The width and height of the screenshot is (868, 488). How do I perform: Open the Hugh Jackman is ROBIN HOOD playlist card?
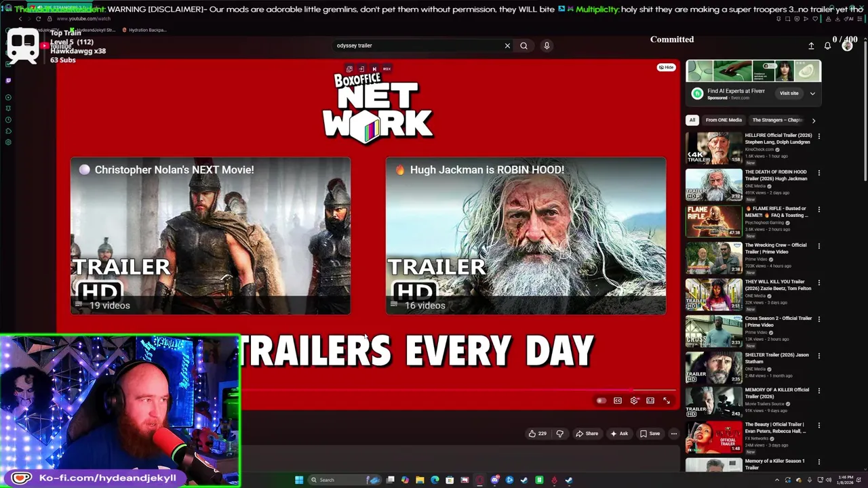(526, 236)
